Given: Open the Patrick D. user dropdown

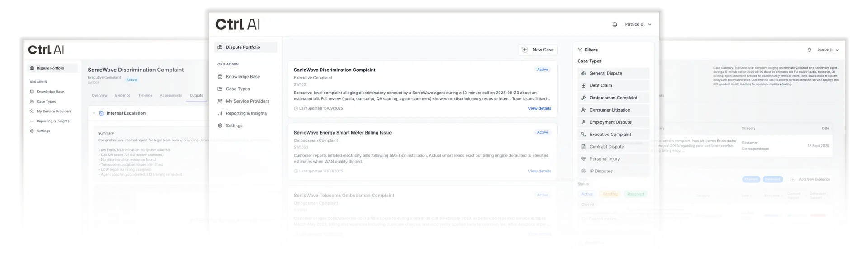Looking at the screenshot, I should [638, 24].
